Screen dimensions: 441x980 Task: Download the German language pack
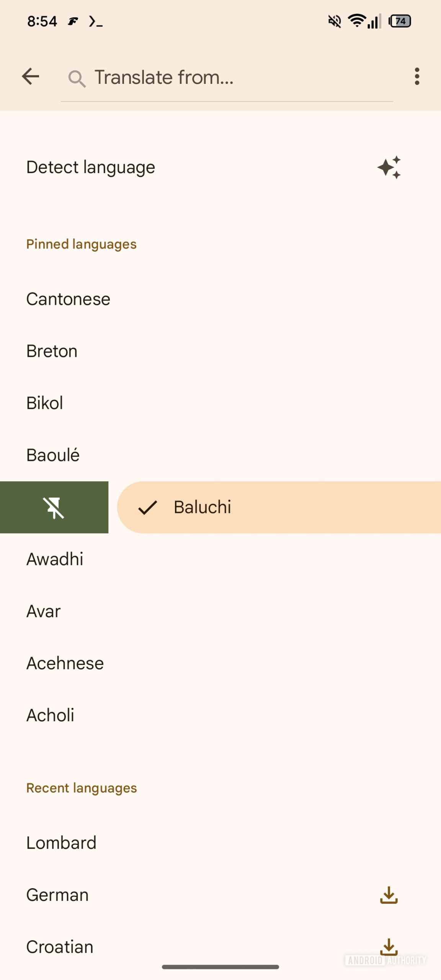coord(389,895)
